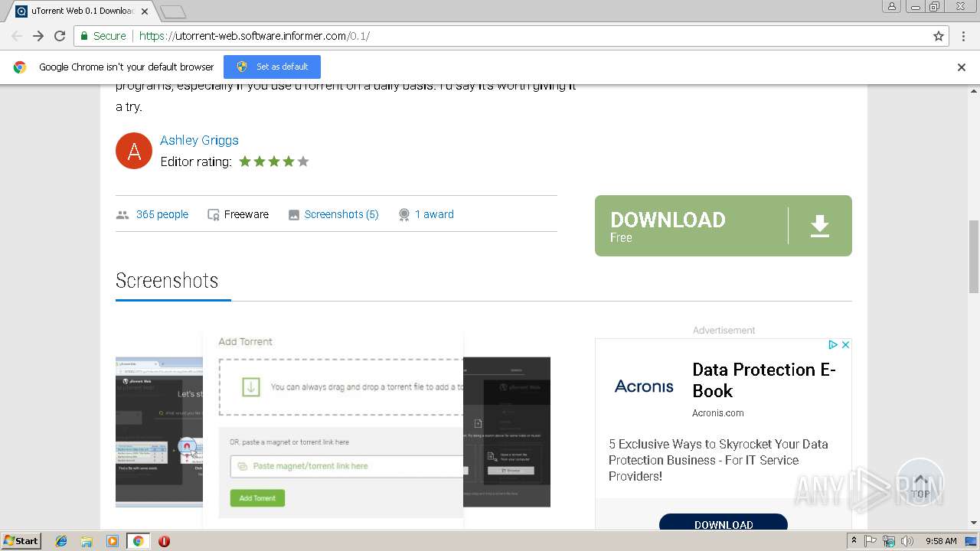
Task: Click the network tray icon
Action: (889, 541)
